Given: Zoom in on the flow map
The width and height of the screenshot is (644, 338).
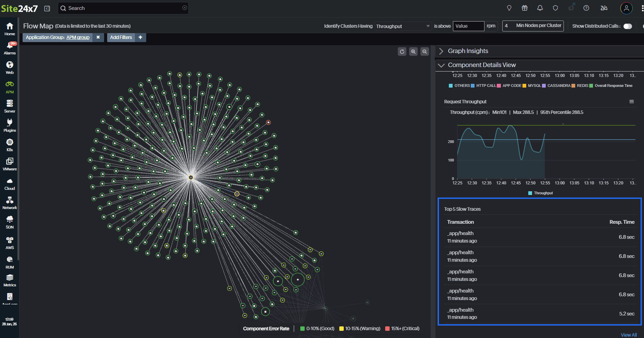Looking at the screenshot, I should 414,51.
